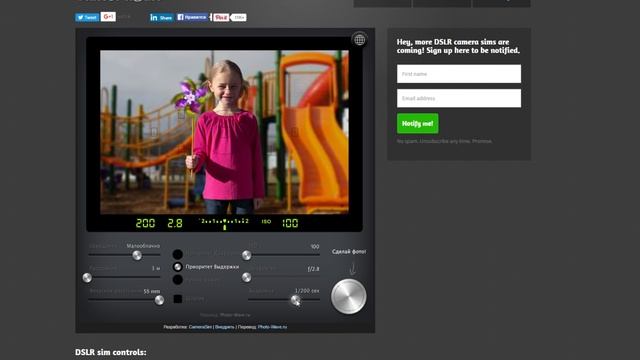Screen dimensions: 640x360
Task: Toggle the tripod square checkbox
Action: (178, 299)
